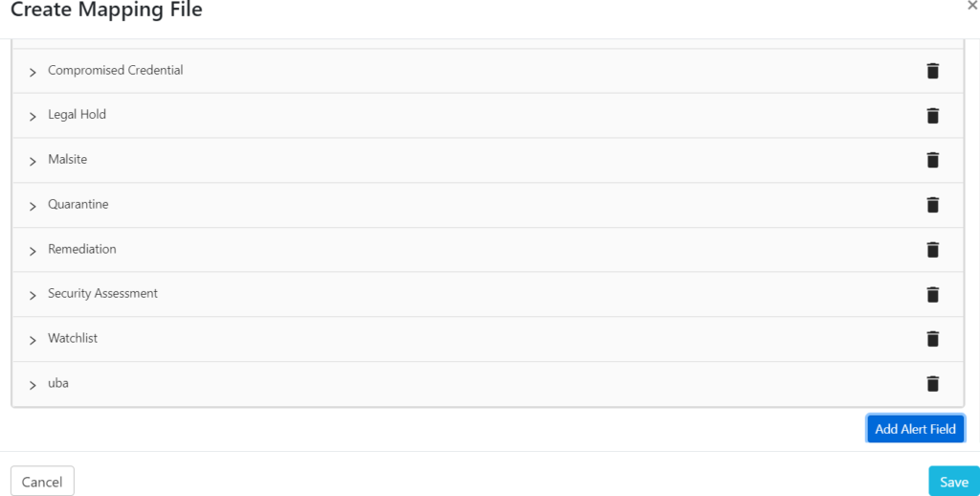The image size is (980, 496).
Task: Expand the Malsite section arrow
Action: click(33, 161)
